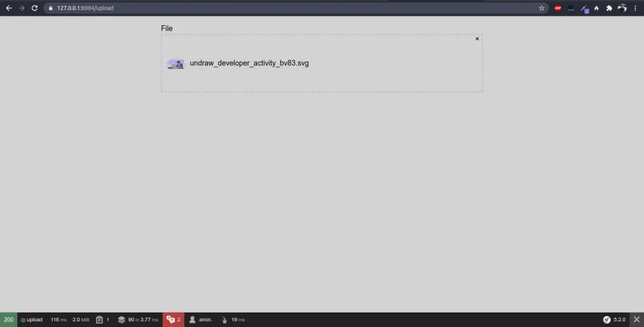
Task: Close the Symfony debug toolbar
Action: coord(636,319)
